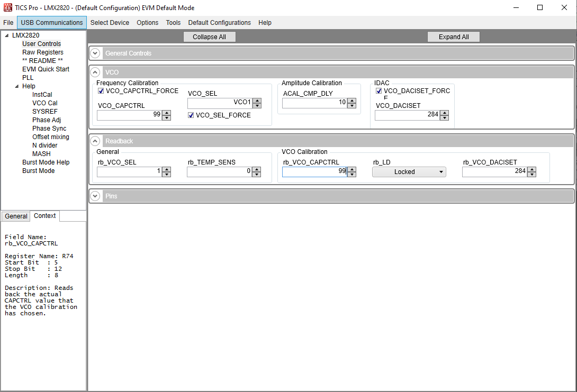The image size is (577, 392).
Task: Click the ACAL_CMP_DLY value field
Action: [x=315, y=103]
